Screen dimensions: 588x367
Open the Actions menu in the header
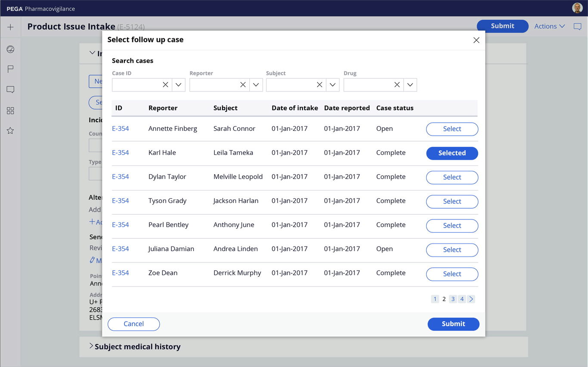[548, 26]
